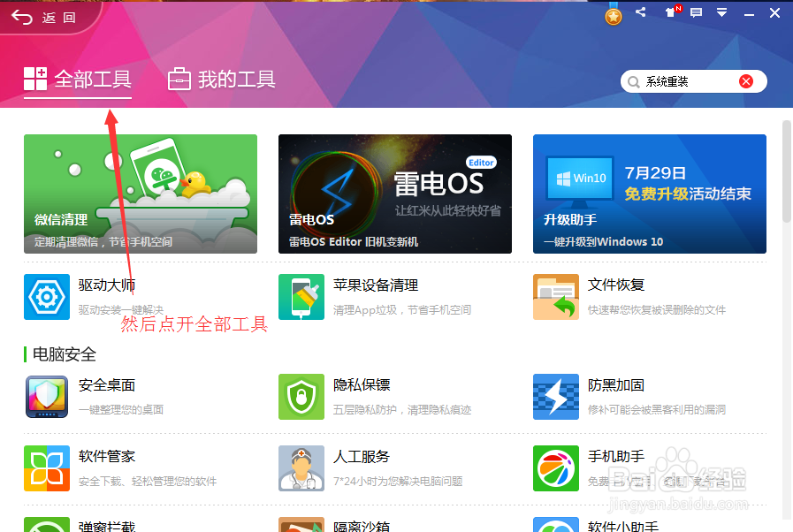Click the 文件恢复 title text
This screenshot has height=532, width=793.
(616, 285)
